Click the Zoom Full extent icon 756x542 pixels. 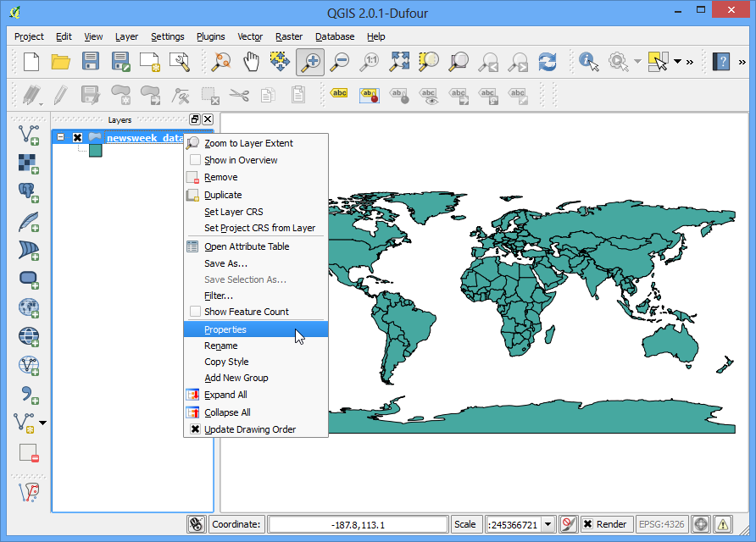point(399,61)
